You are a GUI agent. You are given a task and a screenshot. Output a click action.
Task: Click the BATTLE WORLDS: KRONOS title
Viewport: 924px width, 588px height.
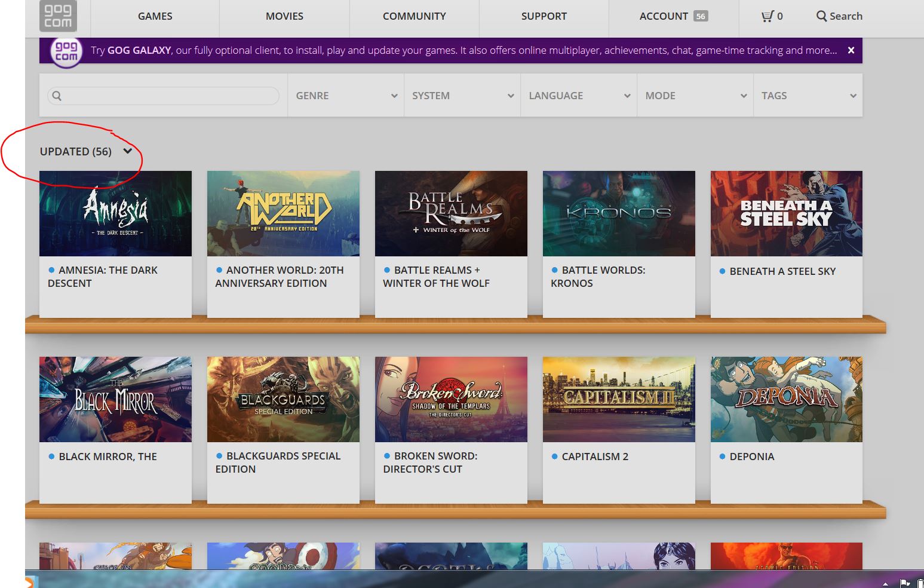(598, 277)
